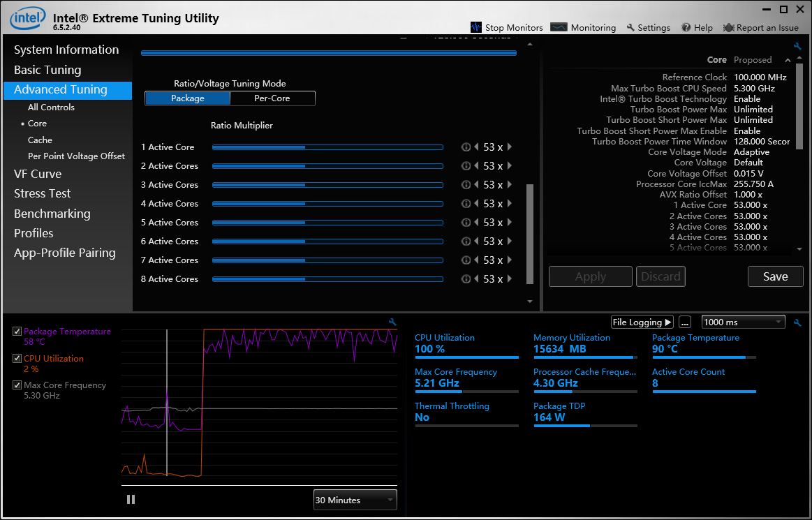Start File Logging
This screenshot has width=812, height=520.
642,322
